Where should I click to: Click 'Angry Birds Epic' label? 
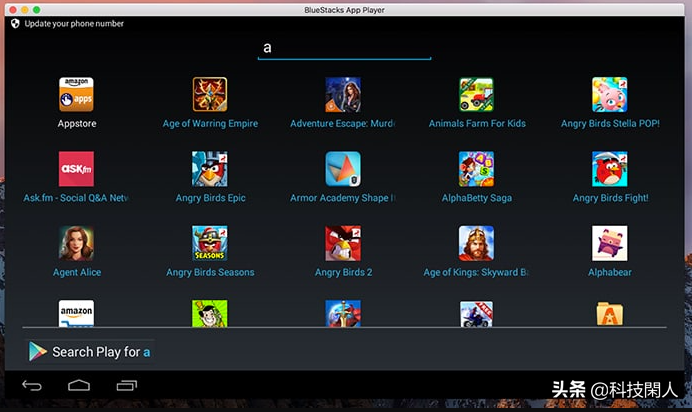(211, 198)
